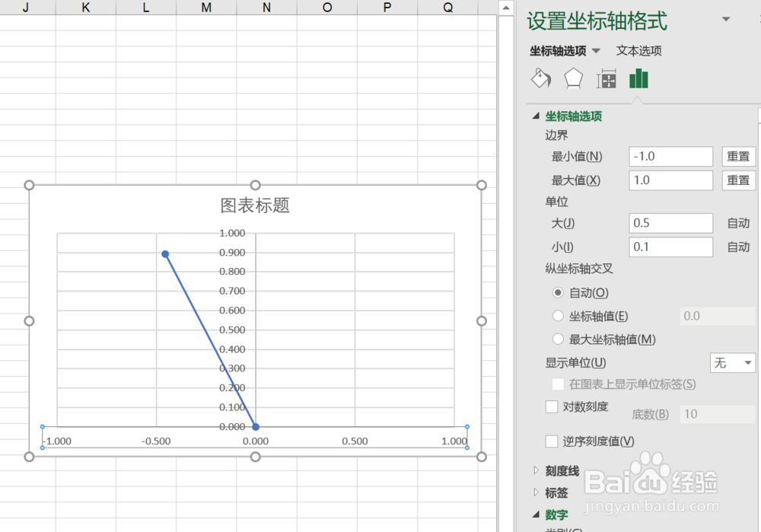The width and height of the screenshot is (761, 532).
Task: Open the 效果 pentagon effects icon
Action: click(x=572, y=78)
